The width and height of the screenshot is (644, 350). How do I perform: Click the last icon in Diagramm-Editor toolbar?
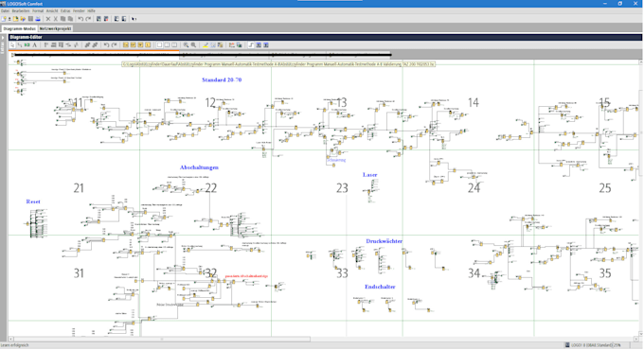[266, 45]
